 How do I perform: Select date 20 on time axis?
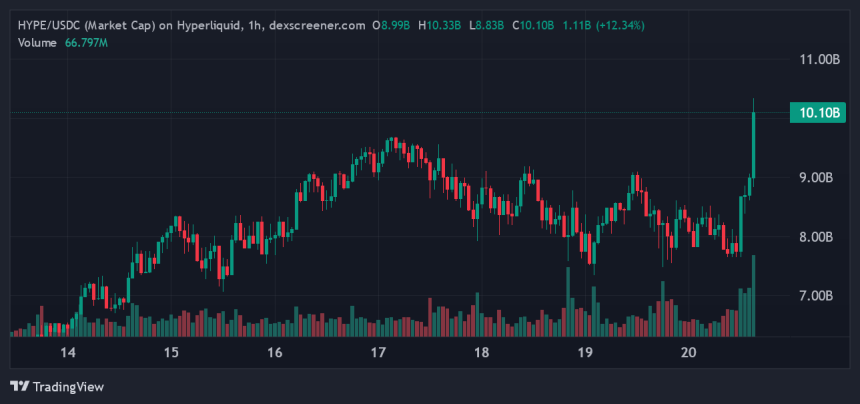pyautogui.click(x=688, y=353)
